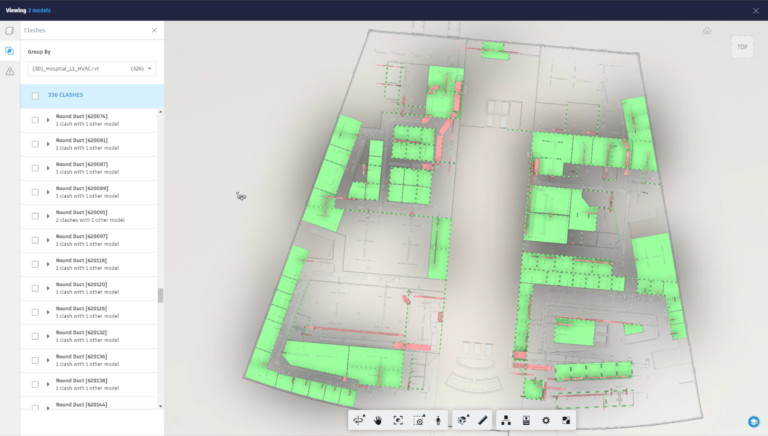Check Round Duct [620132] checkbox
The width and height of the screenshot is (768, 436).
[35, 336]
